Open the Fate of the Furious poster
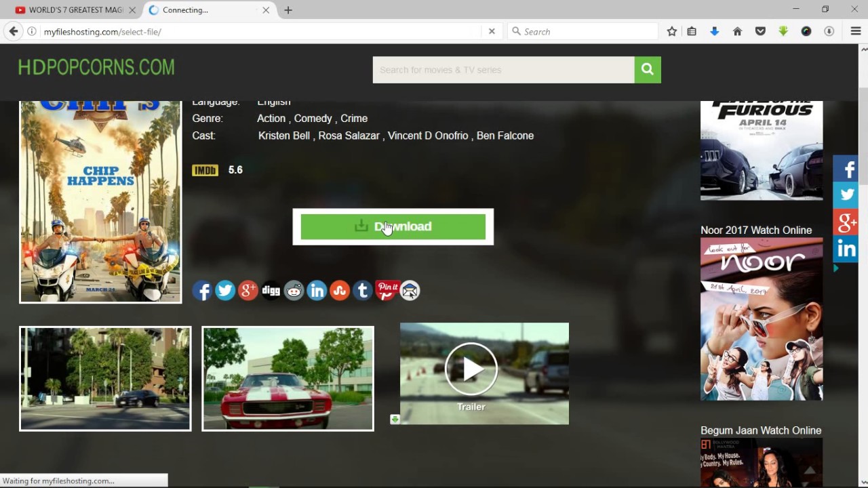 tap(762, 150)
